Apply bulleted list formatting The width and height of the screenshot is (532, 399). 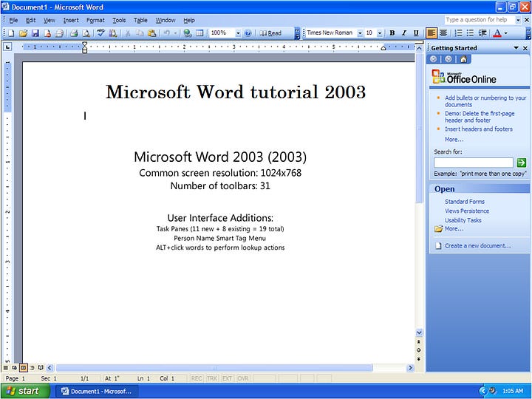pyautogui.click(x=470, y=33)
